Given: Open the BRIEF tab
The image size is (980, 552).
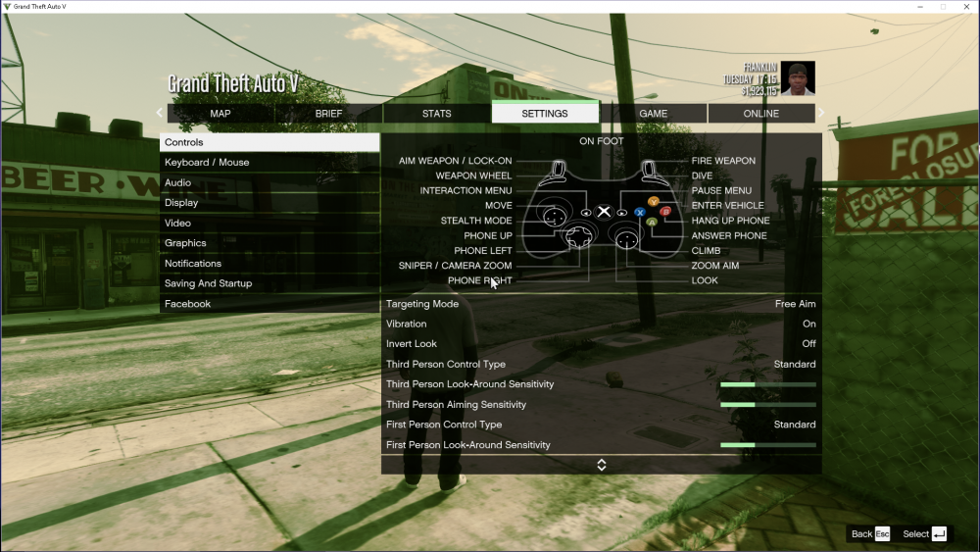Looking at the screenshot, I should [328, 113].
